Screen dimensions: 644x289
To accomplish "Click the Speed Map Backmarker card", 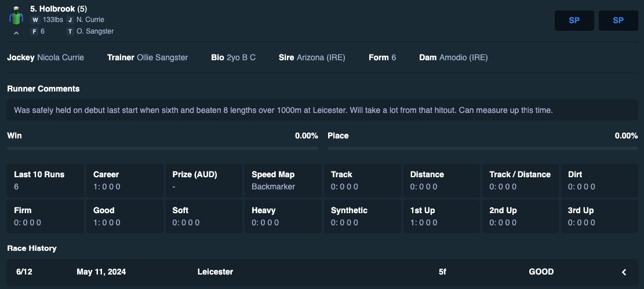I will [283, 181].
